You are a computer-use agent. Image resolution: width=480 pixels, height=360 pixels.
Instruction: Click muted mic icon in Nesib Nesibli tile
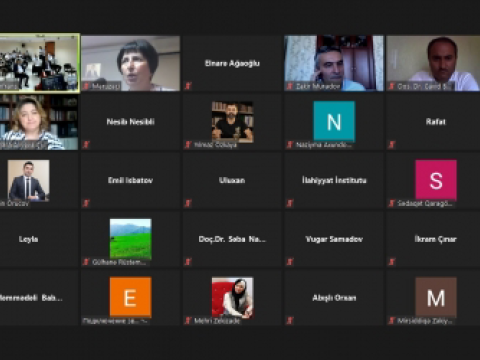(86, 144)
